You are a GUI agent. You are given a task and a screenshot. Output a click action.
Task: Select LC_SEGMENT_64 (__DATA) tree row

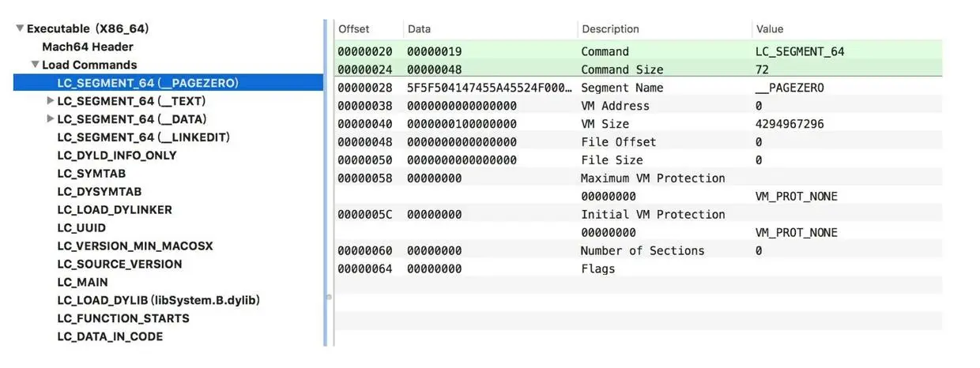(132, 119)
